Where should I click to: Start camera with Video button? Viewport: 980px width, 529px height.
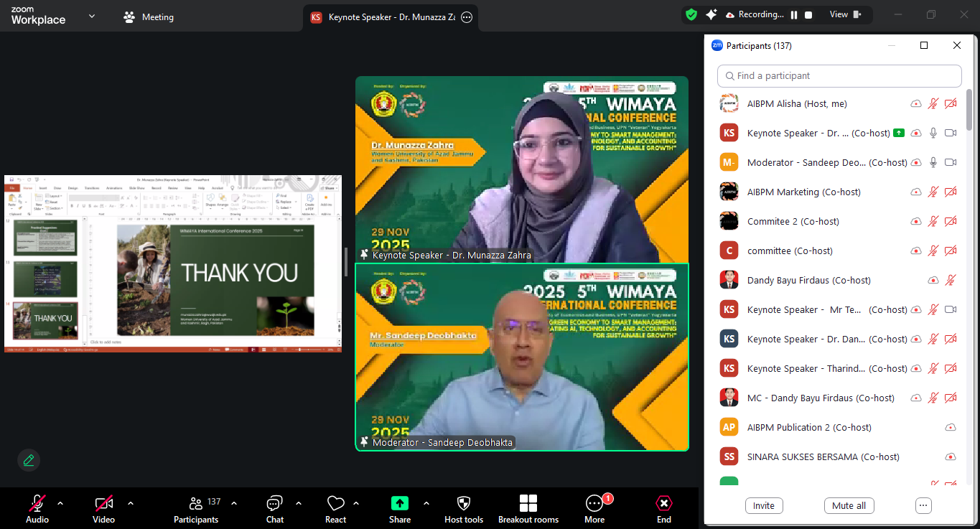pyautogui.click(x=104, y=504)
